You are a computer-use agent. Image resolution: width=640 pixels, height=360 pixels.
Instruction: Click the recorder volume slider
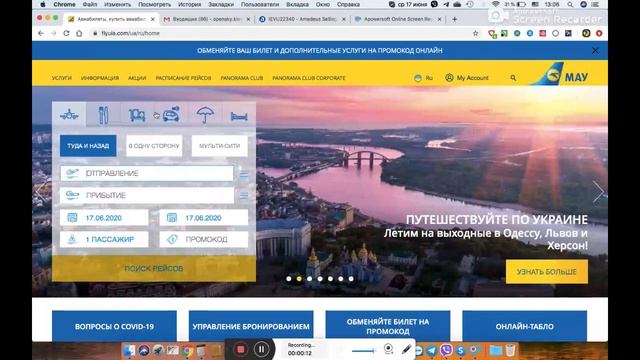(364, 350)
